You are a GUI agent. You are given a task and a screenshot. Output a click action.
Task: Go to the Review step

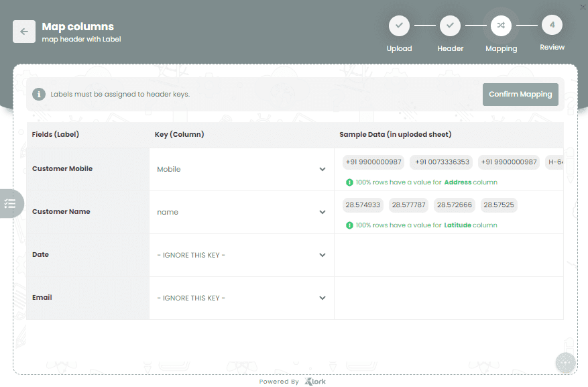tap(552, 34)
